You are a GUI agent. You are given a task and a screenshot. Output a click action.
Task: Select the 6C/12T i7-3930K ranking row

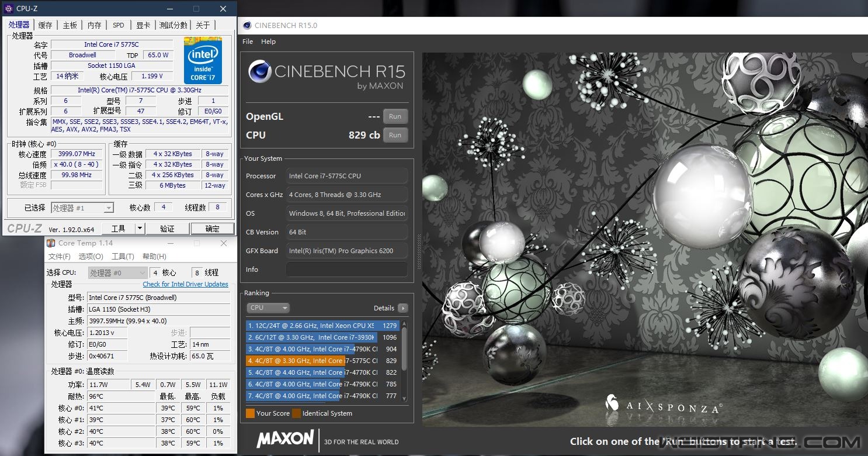pyautogui.click(x=322, y=337)
